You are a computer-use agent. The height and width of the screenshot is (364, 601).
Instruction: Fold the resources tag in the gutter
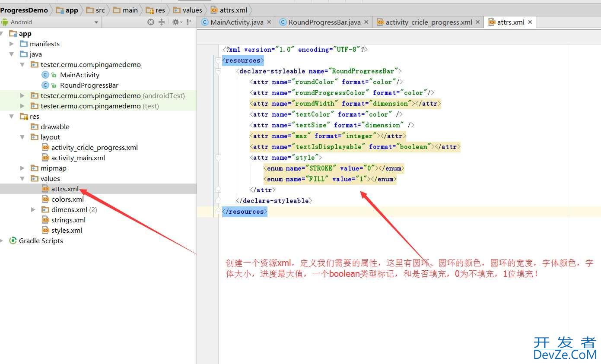click(x=219, y=60)
